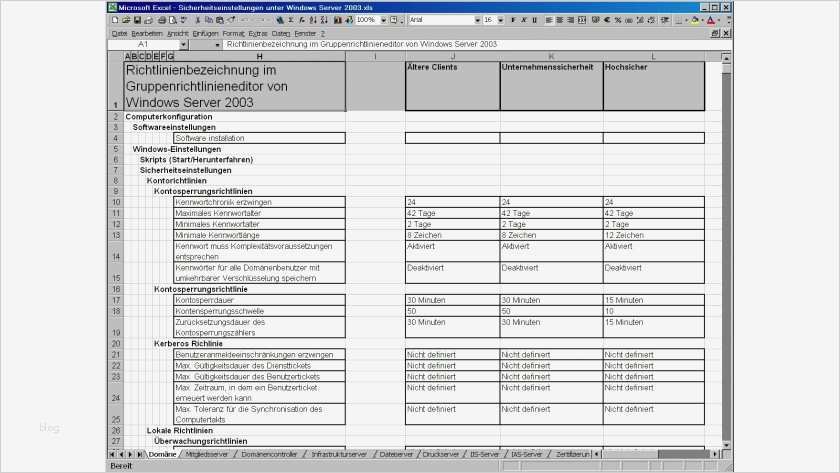This screenshot has width=840, height=473.
Task: Click the Increase Indent icon
Action: (665, 20)
